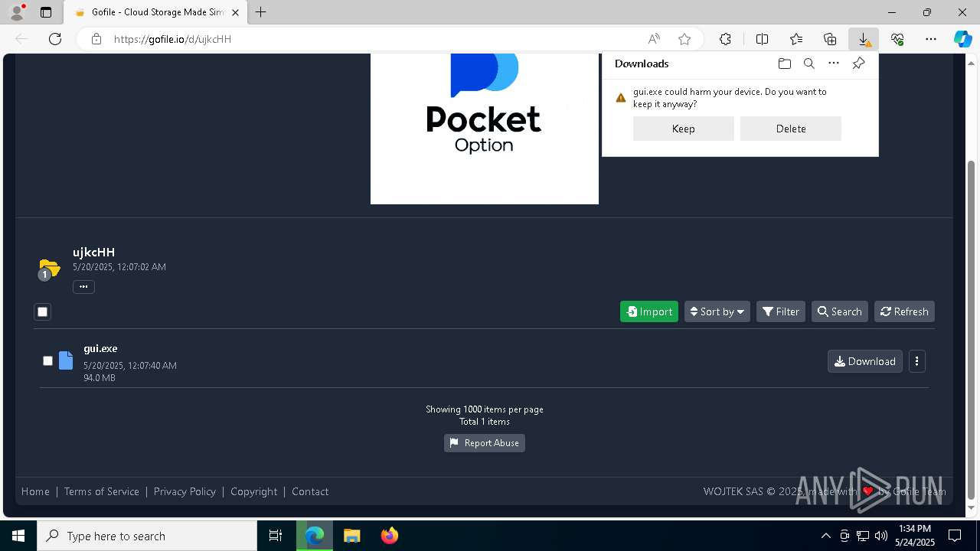980x551 pixels.
Task: Show hidden tray icons chevron
Action: click(825, 536)
